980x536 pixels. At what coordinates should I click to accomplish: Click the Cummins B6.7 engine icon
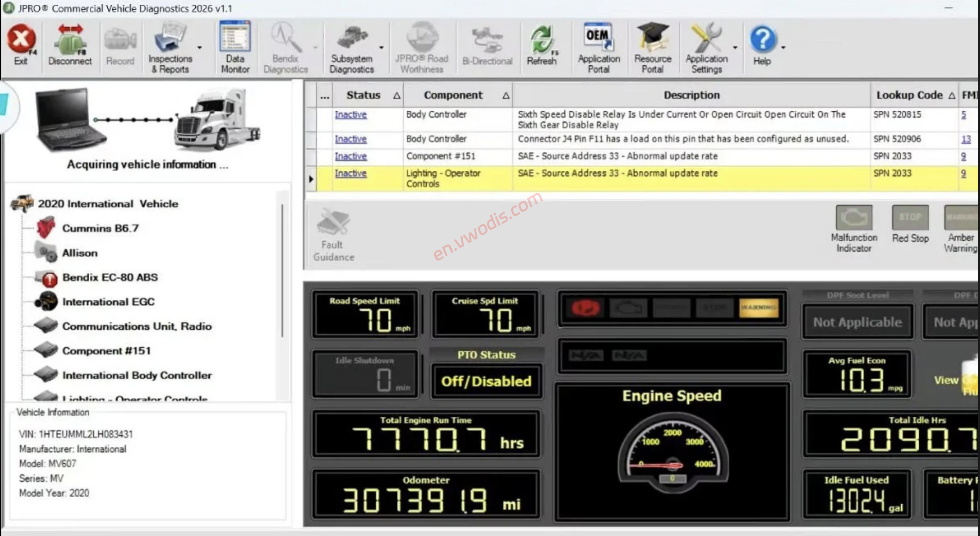point(46,228)
